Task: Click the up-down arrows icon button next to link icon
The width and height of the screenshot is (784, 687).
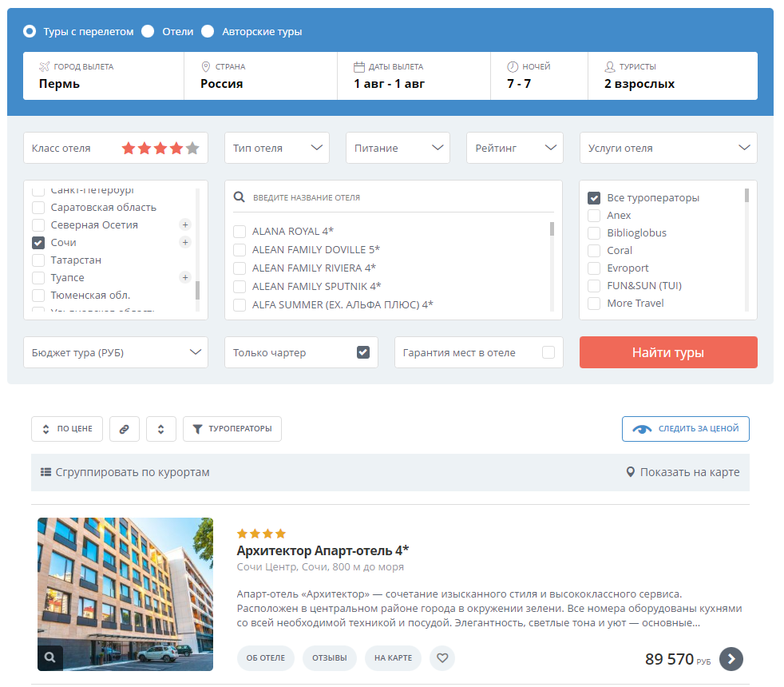Action: pos(161,429)
